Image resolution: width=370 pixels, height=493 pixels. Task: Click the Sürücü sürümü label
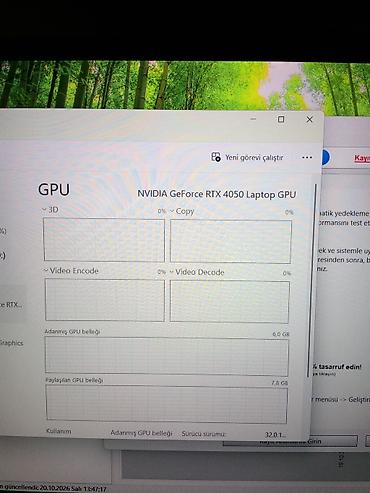click(204, 434)
